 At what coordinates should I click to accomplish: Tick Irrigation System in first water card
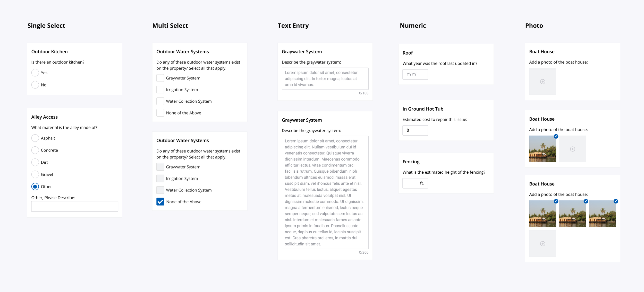pyautogui.click(x=160, y=90)
